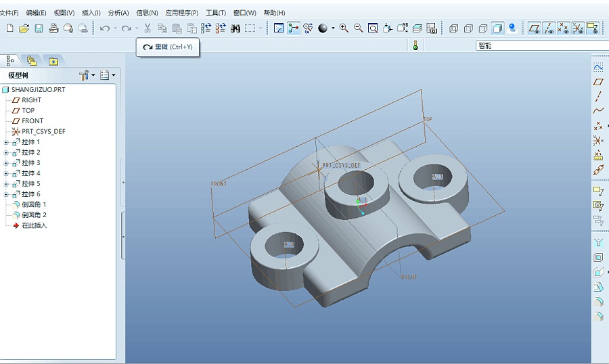Expand the 拉伸 3 feature node
This screenshot has height=364, width=609.
(x=6, y=163)
